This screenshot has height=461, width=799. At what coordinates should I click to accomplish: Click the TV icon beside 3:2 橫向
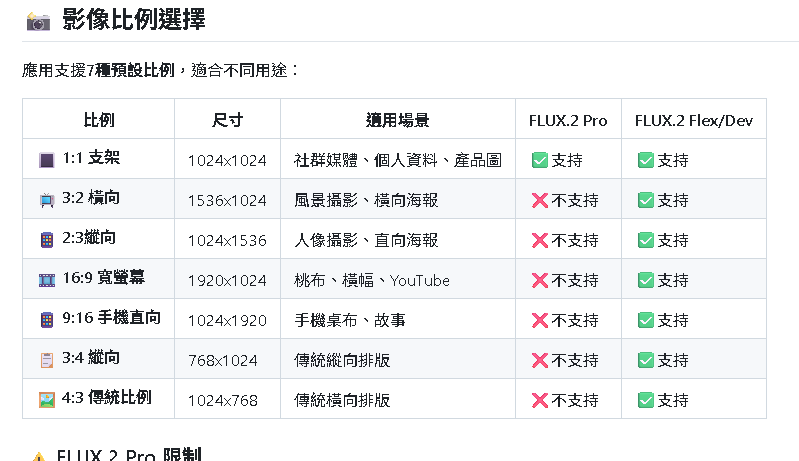click(x=47, y=200)
